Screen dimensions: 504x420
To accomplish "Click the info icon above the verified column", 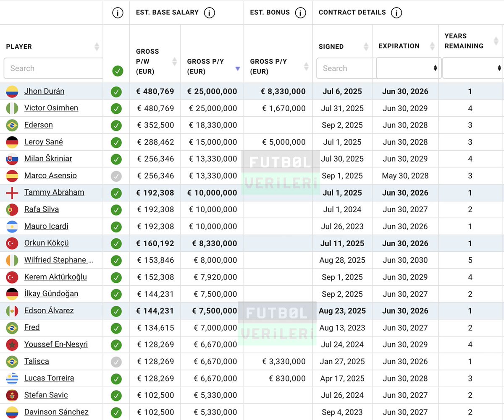I will click(x=118, y=13).
